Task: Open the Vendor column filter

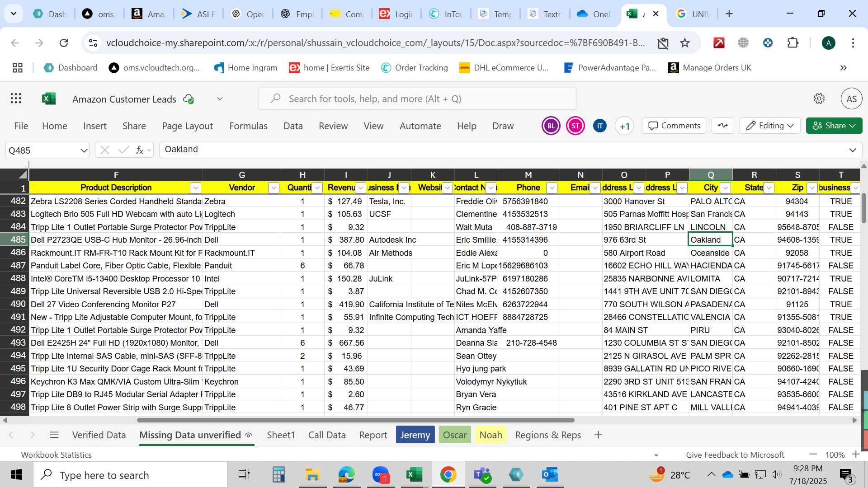Action: click(x=274, y=188)
